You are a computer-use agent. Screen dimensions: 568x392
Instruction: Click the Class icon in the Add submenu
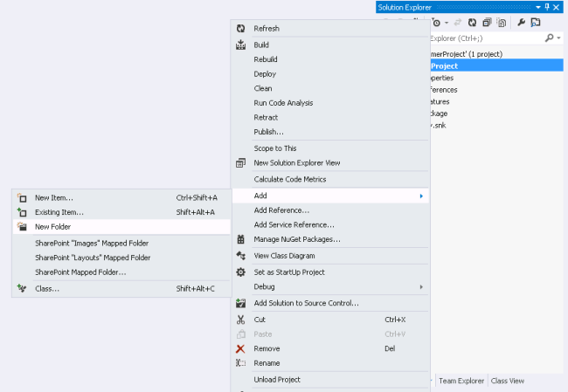[x=23, y=288]
